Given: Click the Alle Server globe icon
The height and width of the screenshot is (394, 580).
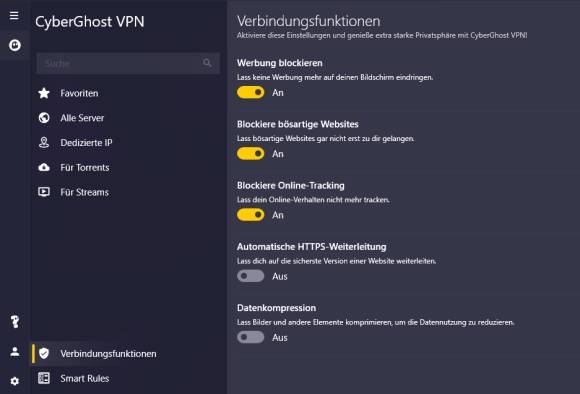Looking at the screenshot, I should point(44,118).
